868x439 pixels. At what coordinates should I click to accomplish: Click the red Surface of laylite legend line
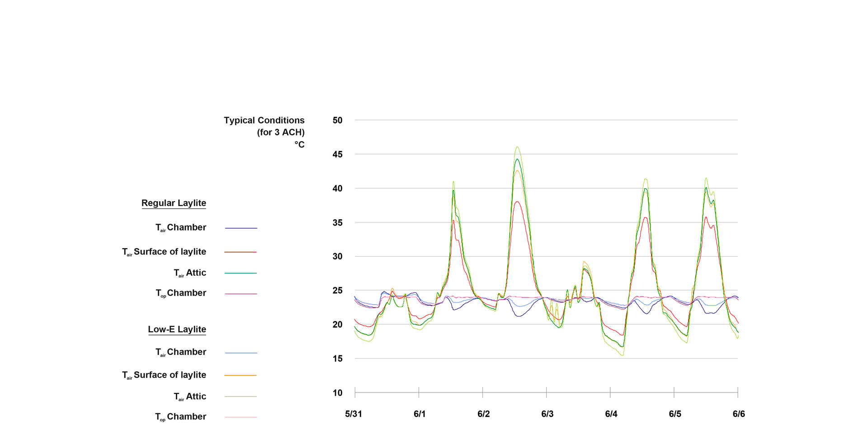pyautogui.click(x=241, y=252)
